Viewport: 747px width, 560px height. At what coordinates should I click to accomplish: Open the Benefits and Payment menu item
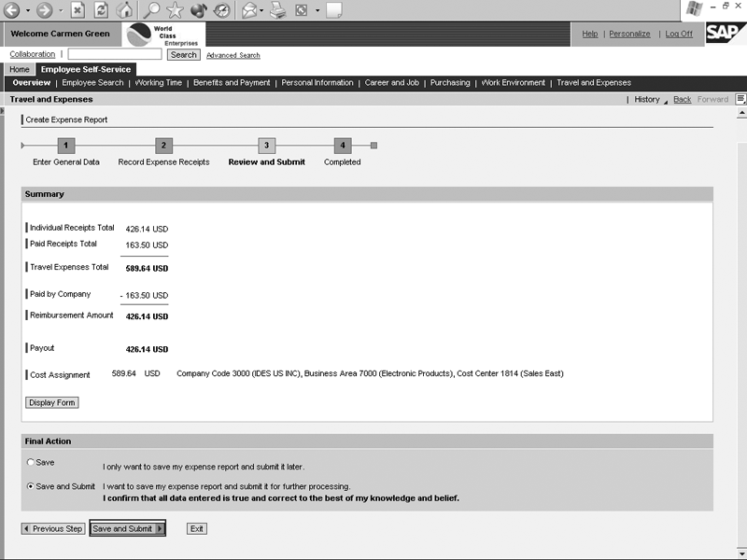point(232,82)
